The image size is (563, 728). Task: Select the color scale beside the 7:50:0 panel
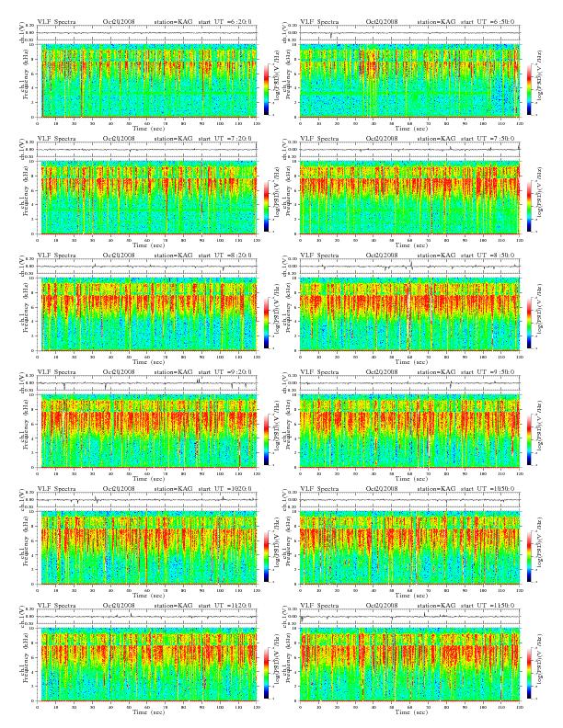[x=529, y=206]
